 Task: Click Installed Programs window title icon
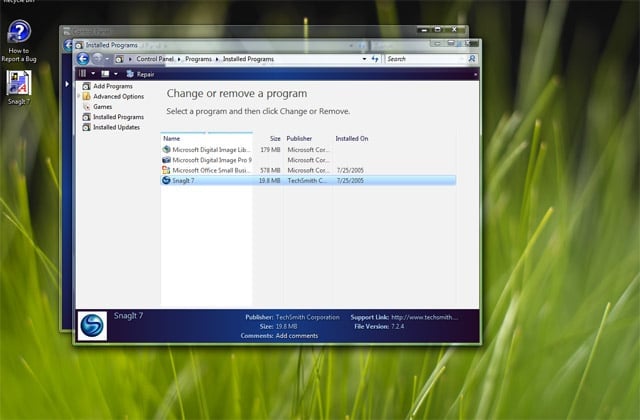[x=79, y=45]
